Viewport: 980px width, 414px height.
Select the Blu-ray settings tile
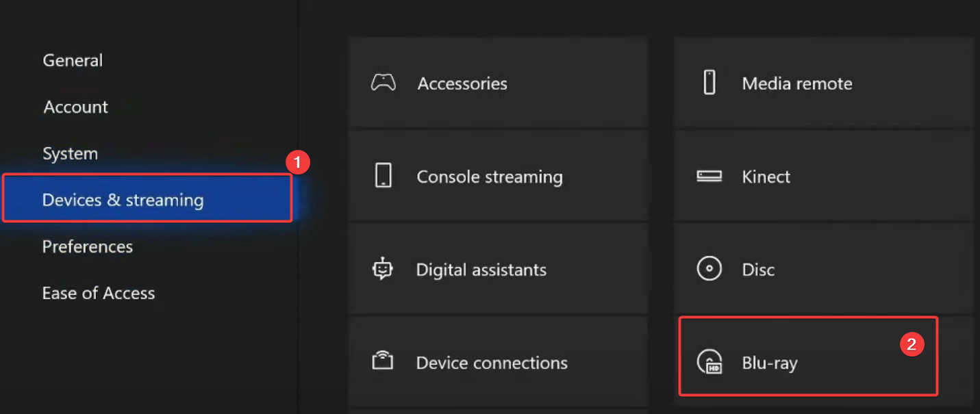[807, 356]
